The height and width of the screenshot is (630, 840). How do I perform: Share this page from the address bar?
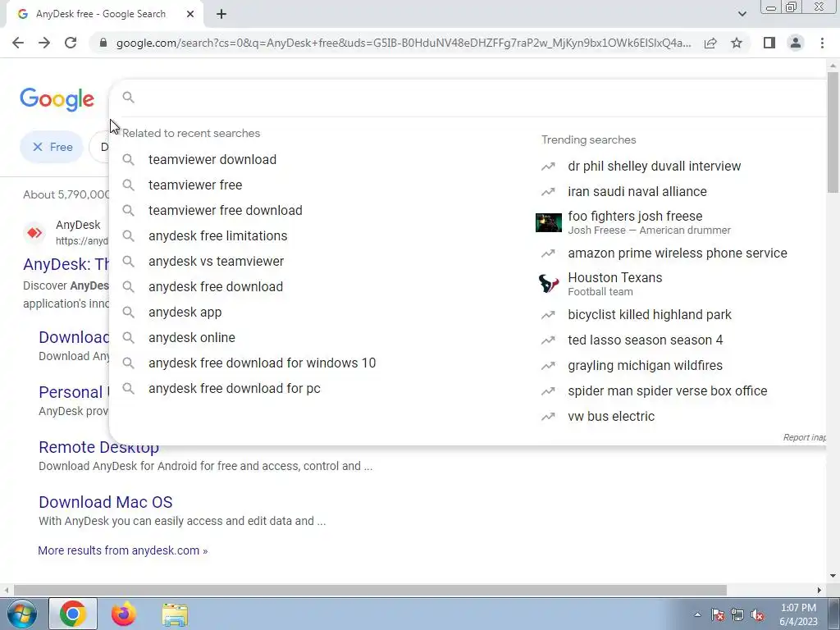coord(710,43)
